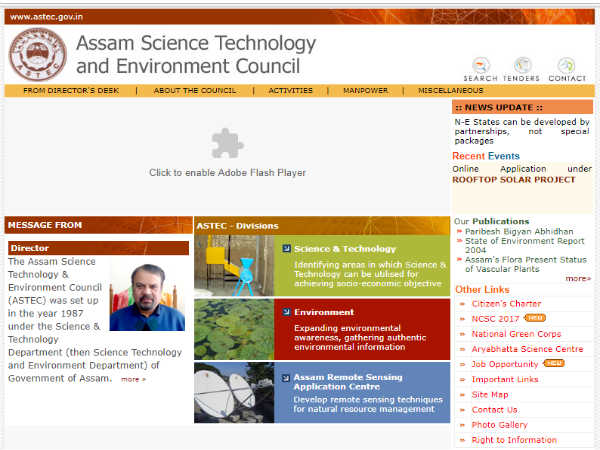Click Environment lily pads thumbnail

(234, 329)
